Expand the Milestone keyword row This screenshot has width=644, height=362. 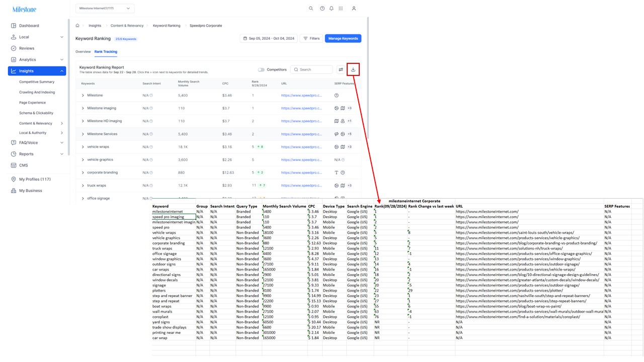click(x=83, y=96)
